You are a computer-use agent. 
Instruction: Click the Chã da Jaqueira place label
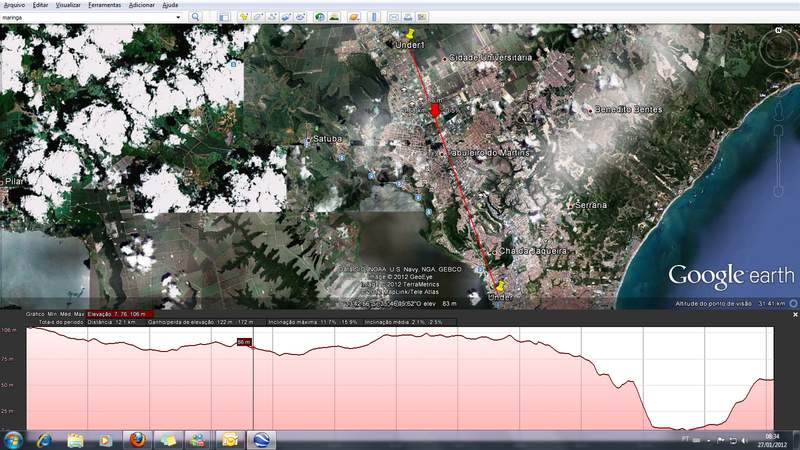[533, 251]
